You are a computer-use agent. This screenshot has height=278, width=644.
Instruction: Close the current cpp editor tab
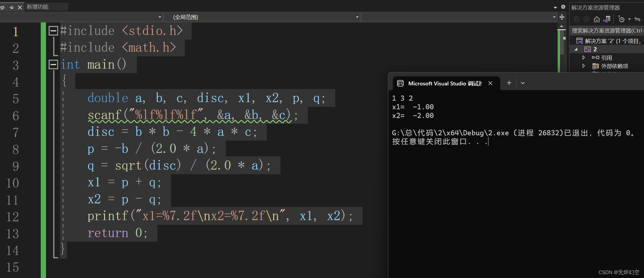point(20,7)
